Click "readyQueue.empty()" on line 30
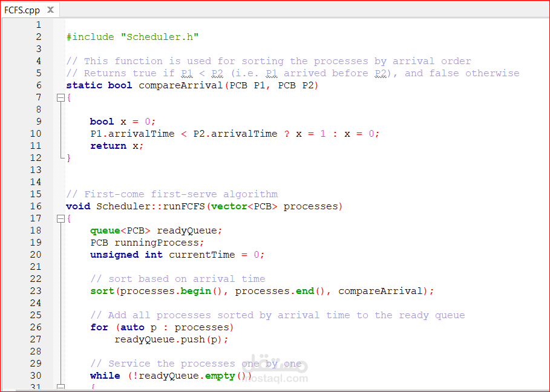This screenshot has height=392, width=550. click(x=192, y=376)
